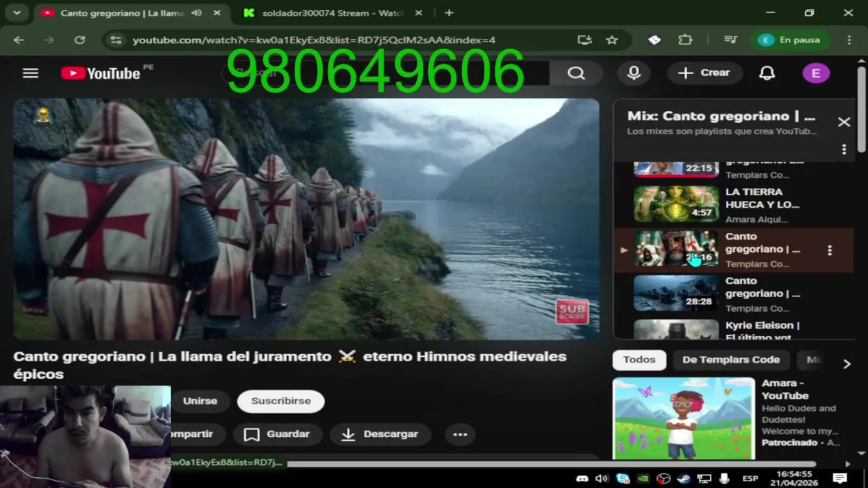Click the Subscribe overlay badge on video

pos(572,312)
